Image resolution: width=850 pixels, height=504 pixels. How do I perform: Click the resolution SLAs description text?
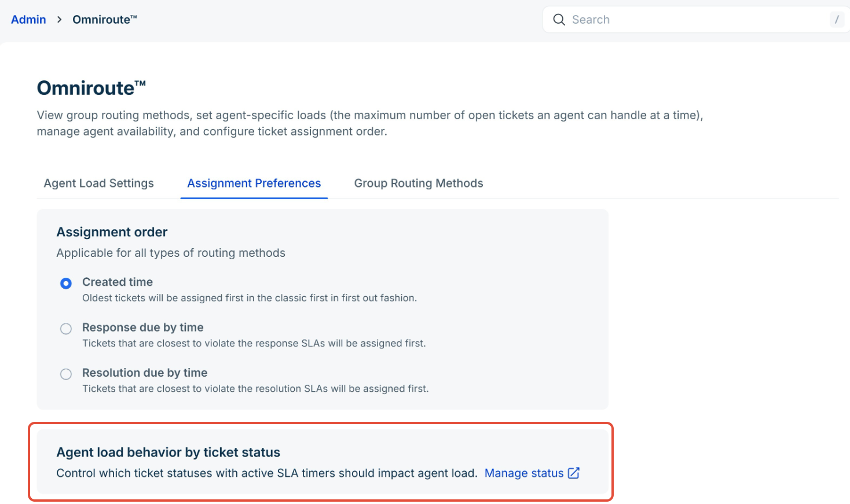coord(255,388)
